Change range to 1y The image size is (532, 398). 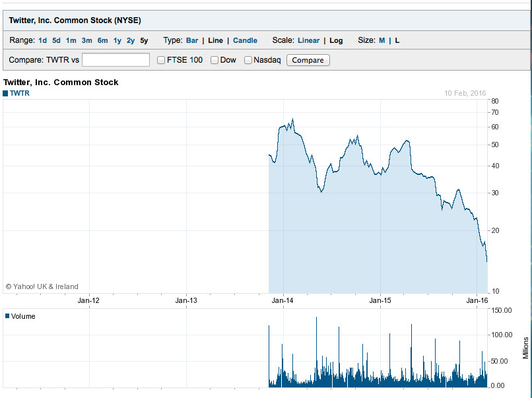(117, 40)
